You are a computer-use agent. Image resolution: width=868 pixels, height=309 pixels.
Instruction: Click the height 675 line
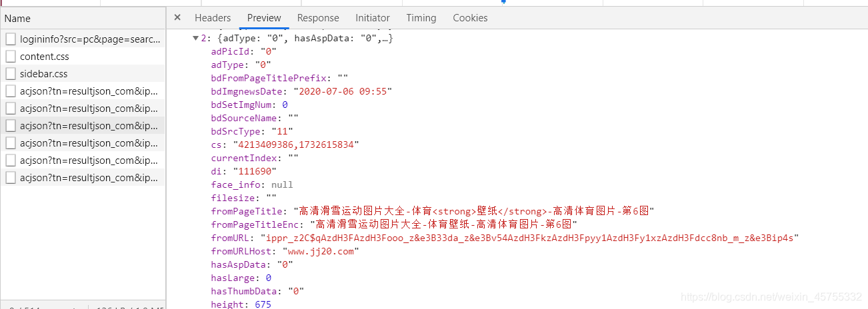click(x=241, y=304)
